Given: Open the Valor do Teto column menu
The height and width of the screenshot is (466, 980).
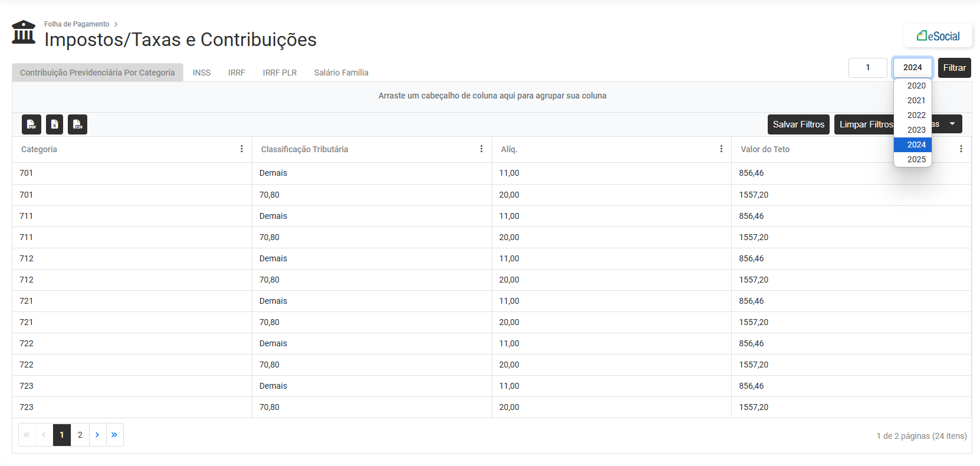Looking at the screenshot, I should tap(961, 149).
